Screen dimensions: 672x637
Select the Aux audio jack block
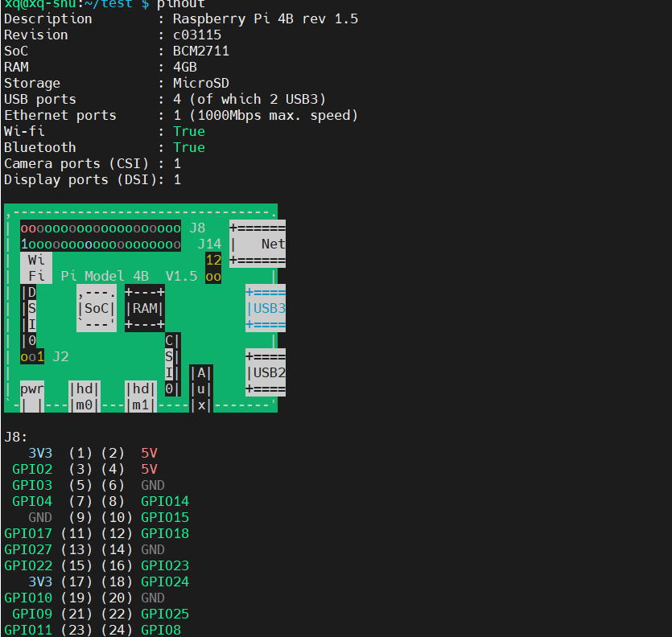[201, 388]
